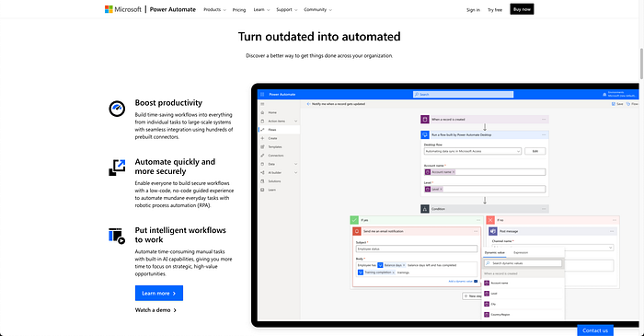Expand the Community menu
The image size is (644, 336).
click(x=318, y=10)
